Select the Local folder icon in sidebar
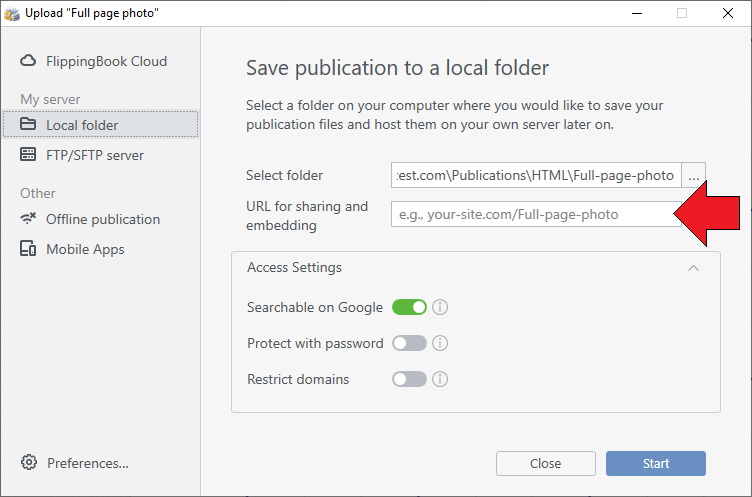The width and height of the screenshot is (752, 497). click(x=28, y=124)
